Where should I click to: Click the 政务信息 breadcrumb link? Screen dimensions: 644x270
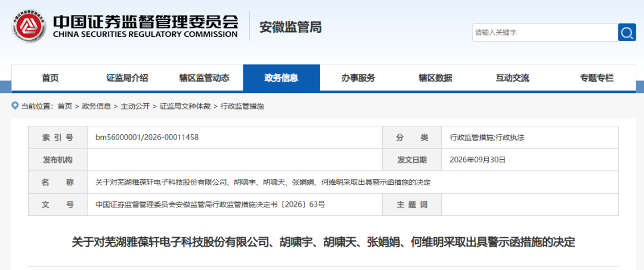96,106
